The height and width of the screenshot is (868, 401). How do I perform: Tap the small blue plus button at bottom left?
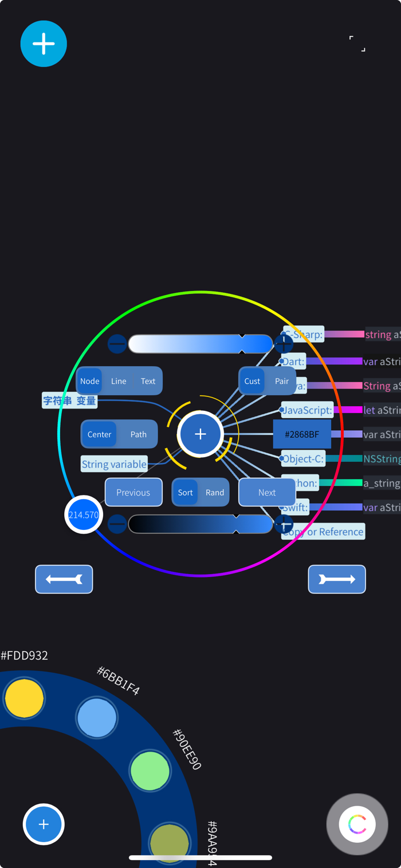[x=44, y=824]
